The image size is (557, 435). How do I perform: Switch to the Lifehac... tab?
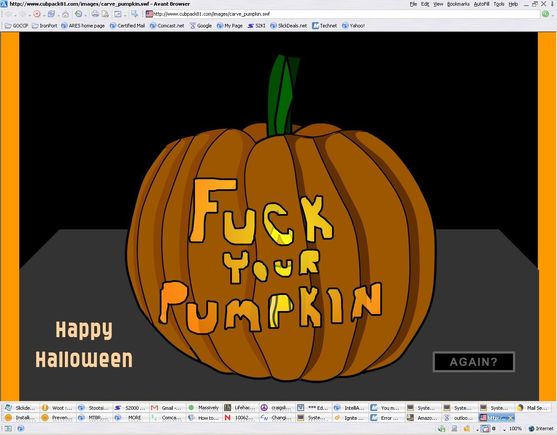point(241,408)
